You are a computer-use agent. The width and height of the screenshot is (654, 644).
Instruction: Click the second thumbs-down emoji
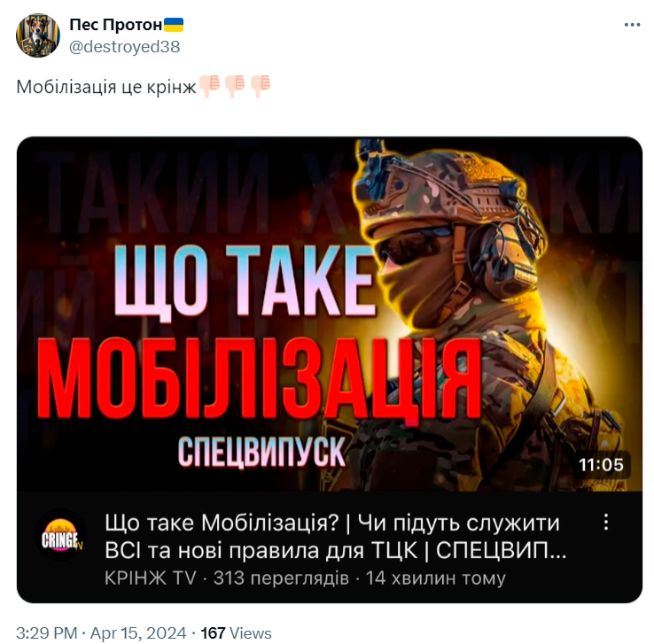[x=235, y=86]
